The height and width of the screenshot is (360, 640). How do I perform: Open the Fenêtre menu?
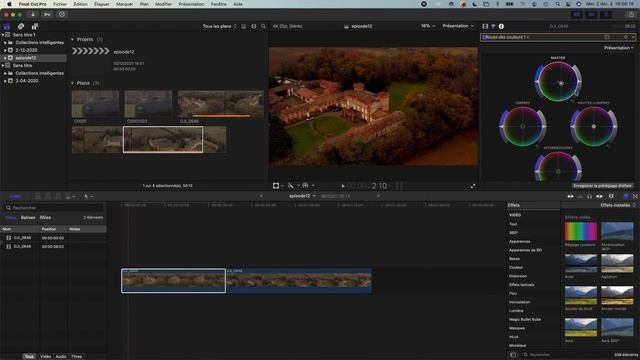click(x=218, y=4)
